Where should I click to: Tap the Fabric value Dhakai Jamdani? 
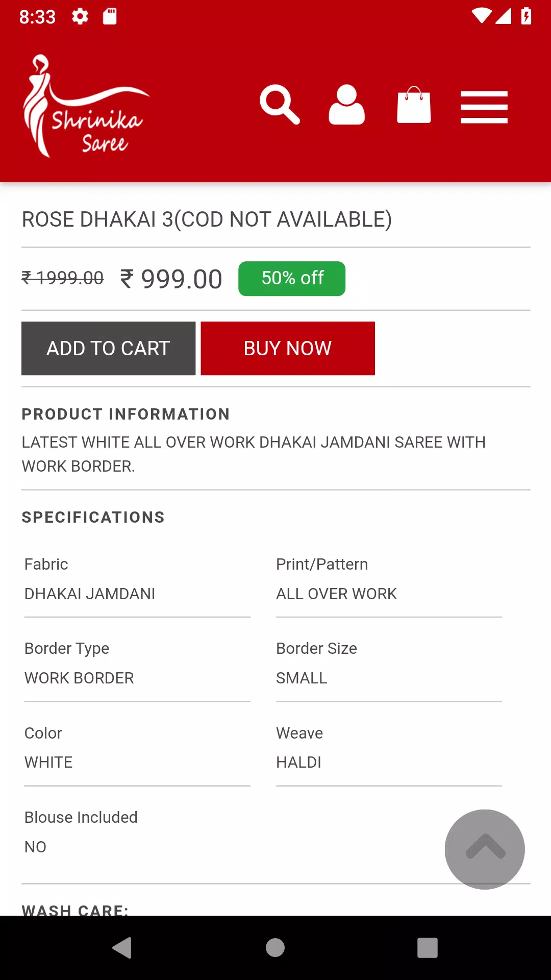pos(90,594)
